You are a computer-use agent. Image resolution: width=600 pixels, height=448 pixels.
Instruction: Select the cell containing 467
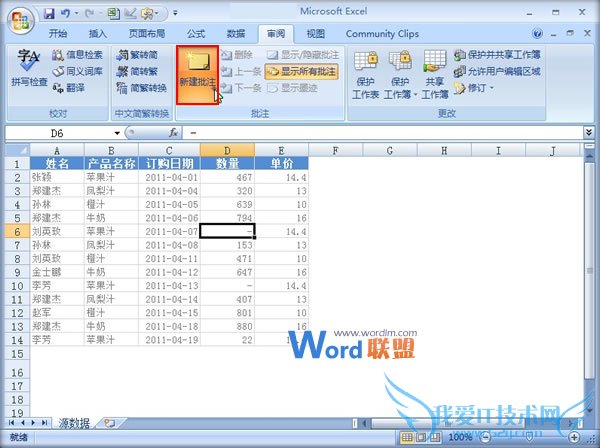pos(227,177)
